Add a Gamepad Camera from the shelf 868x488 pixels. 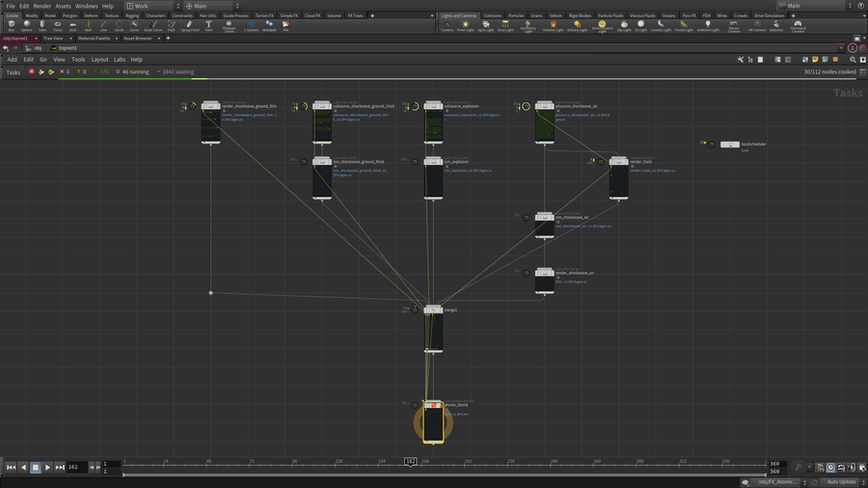tap(798, 27)
